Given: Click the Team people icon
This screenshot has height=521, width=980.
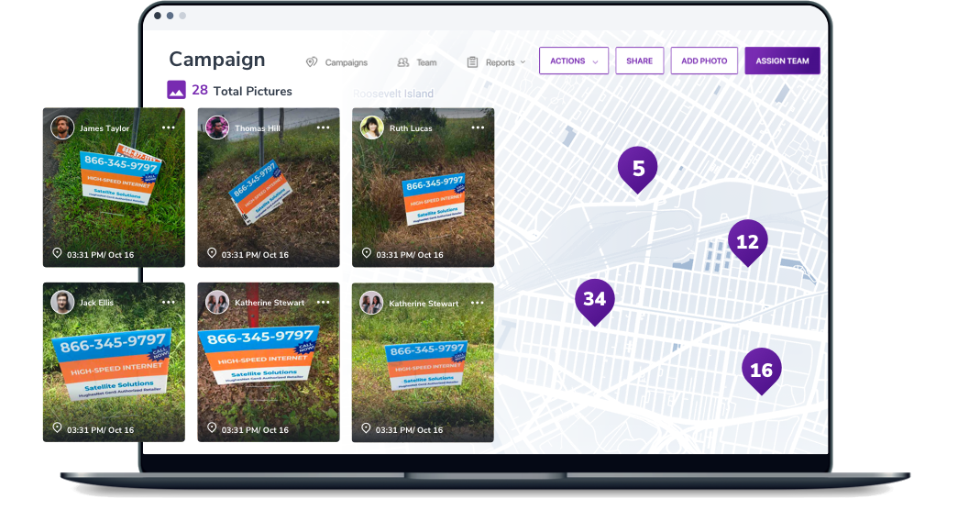Looking at the screenshot, I should pyautogui.click(x=403, y=62).
